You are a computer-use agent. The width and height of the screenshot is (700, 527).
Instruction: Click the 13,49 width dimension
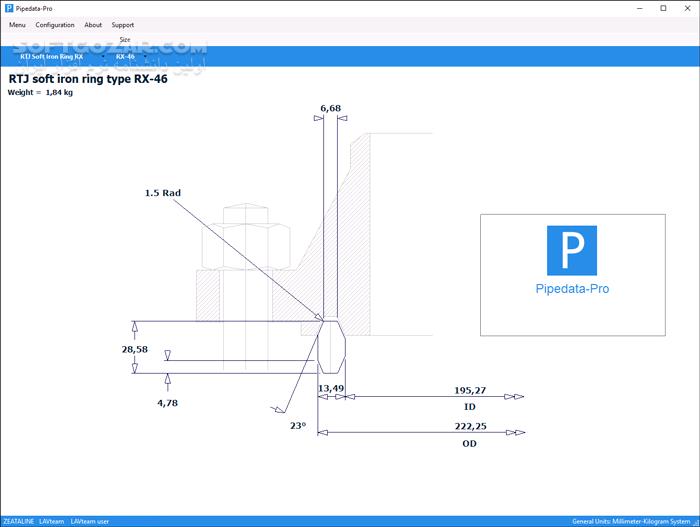click(331, 389)
